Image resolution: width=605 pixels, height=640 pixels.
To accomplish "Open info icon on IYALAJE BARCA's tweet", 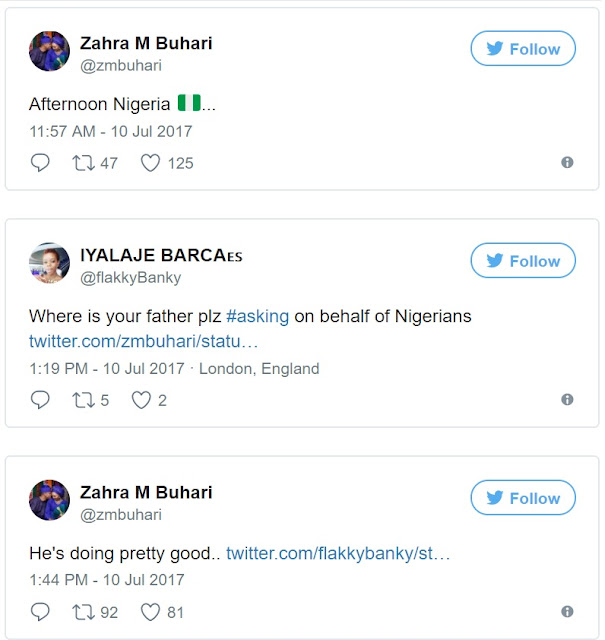I will pyautogui.click(x=567, y=400).
